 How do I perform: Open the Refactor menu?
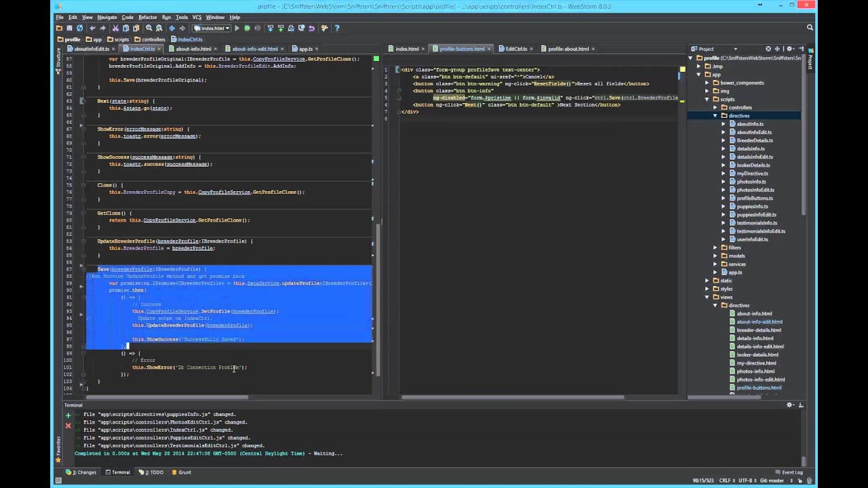pyautogui.click(x=147, y=17)
